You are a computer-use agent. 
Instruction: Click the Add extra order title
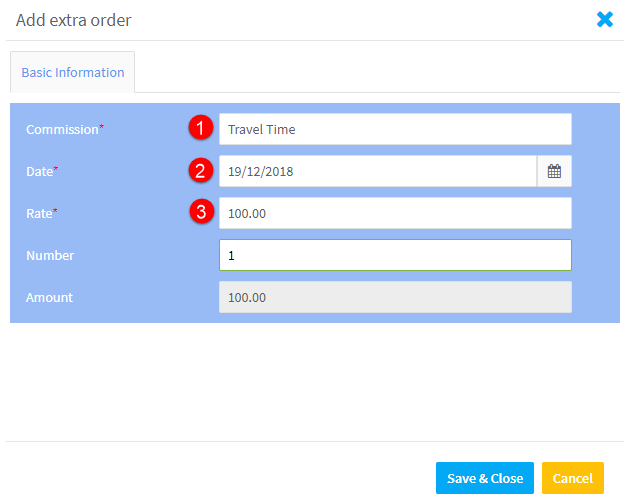74,20
